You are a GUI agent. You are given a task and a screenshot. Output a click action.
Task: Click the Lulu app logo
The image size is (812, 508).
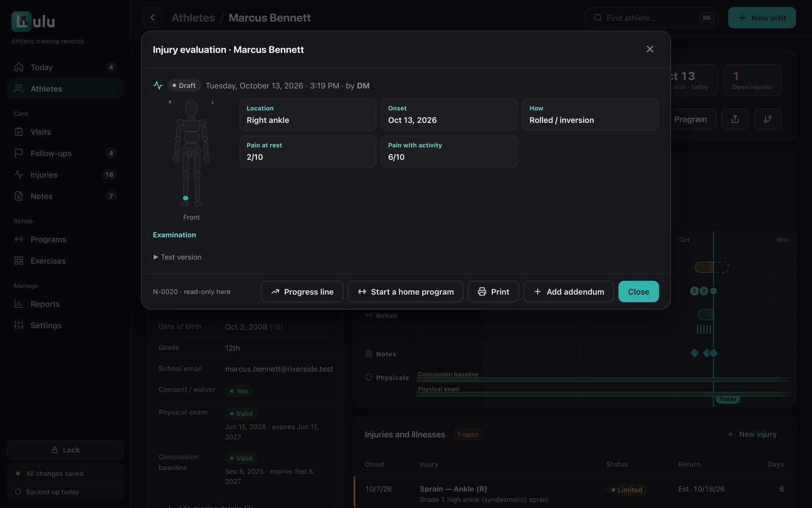click(x=33, y=21)
